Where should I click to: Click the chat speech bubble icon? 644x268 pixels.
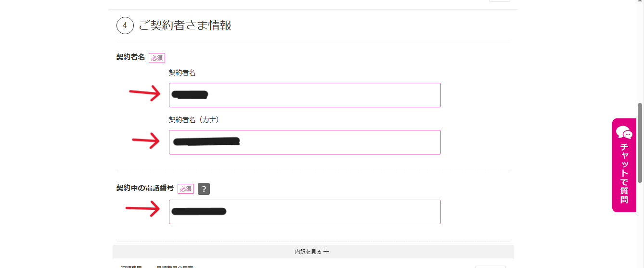[624, 133]
